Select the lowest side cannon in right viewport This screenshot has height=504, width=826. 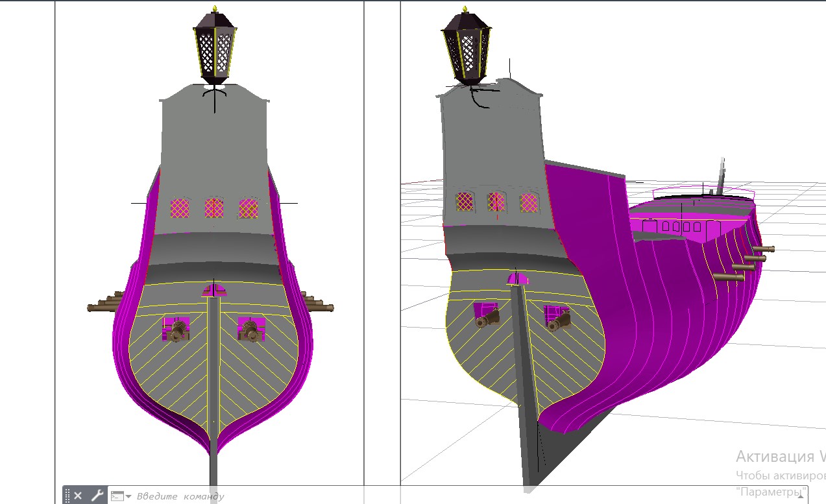click(x=728, y=277)
